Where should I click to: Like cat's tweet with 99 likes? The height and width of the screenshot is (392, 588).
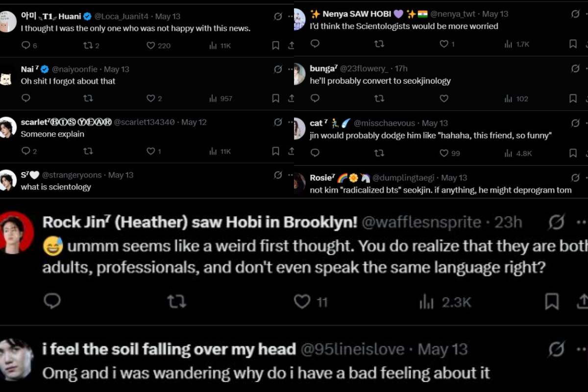click(x=444, y=153)
